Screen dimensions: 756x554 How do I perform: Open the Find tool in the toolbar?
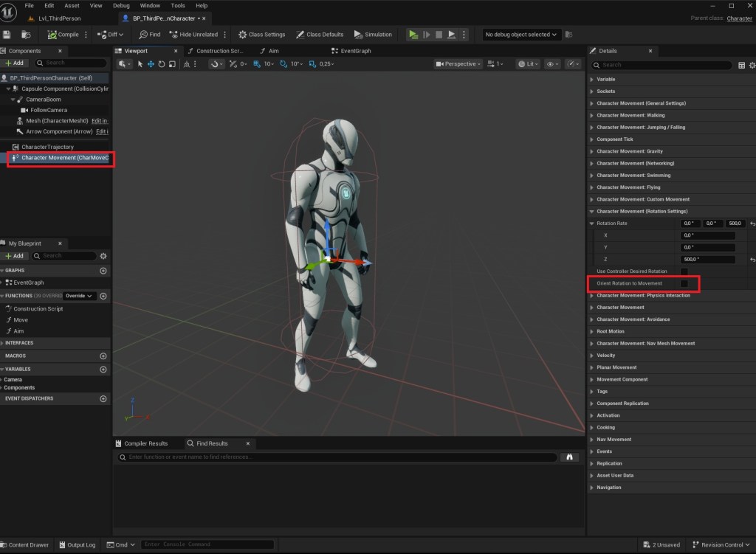[150, 35]
